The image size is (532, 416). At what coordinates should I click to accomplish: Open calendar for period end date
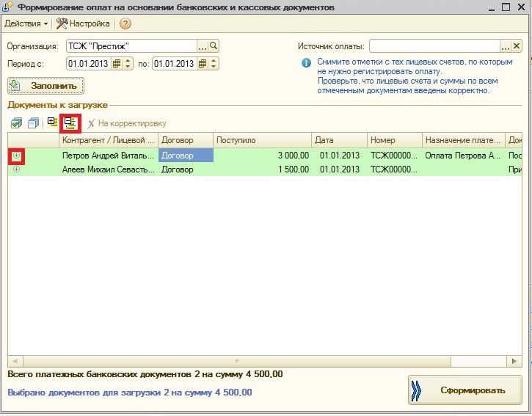tap(202, 64)
